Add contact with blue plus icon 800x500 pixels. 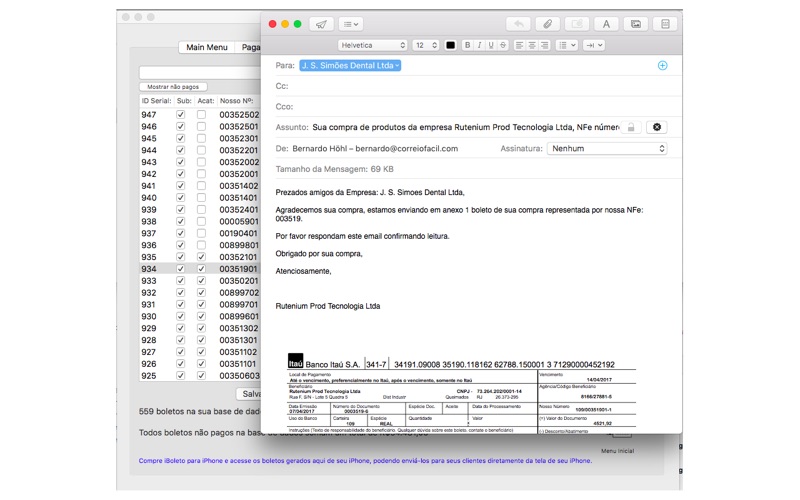point(662,65)
